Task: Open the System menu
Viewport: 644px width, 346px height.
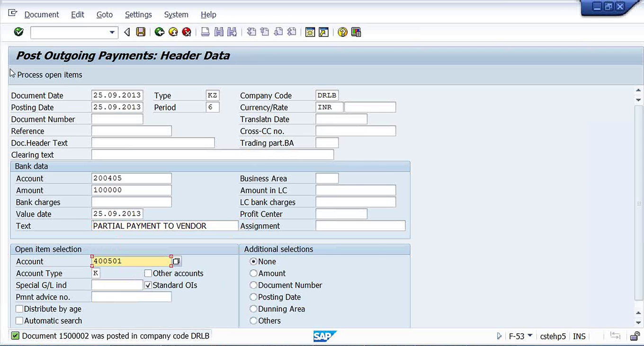Action: click(x=176, y=15)
